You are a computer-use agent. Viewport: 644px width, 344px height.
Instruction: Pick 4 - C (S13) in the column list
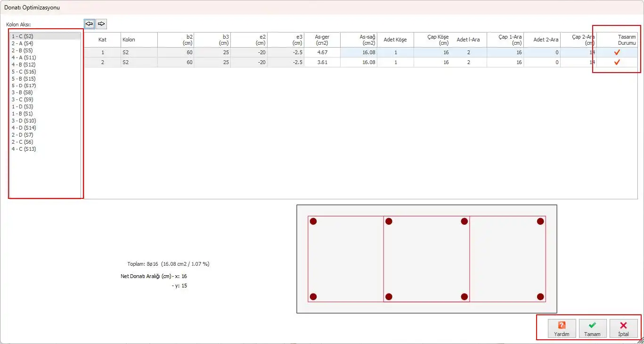click(x=24, y=149)
